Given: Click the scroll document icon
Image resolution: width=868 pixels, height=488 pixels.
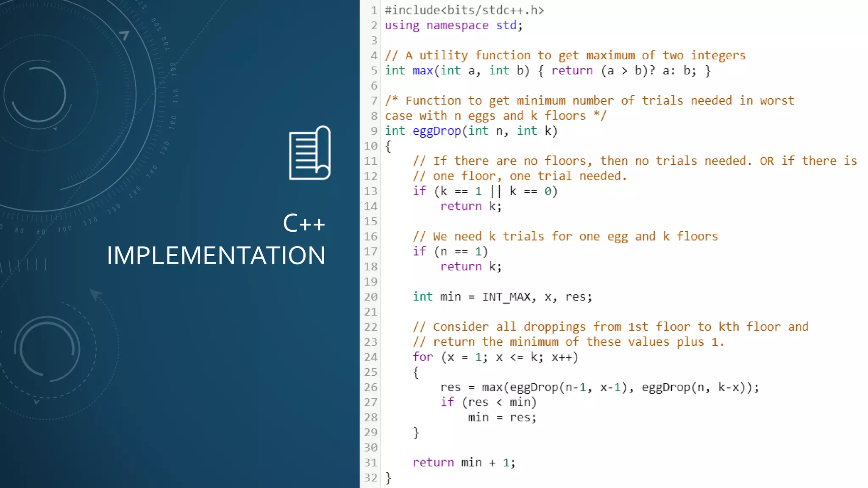Looking at the screenshot, I should (x=310, y=153).
